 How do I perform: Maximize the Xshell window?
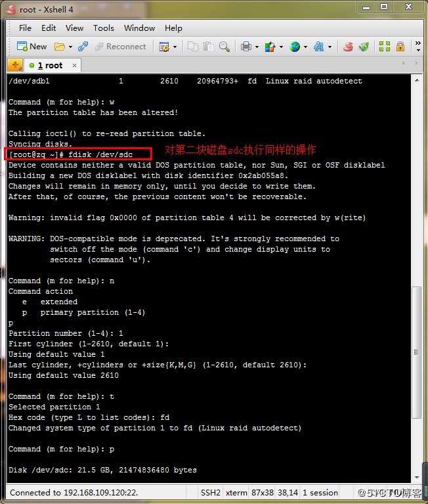click(384, 7)
